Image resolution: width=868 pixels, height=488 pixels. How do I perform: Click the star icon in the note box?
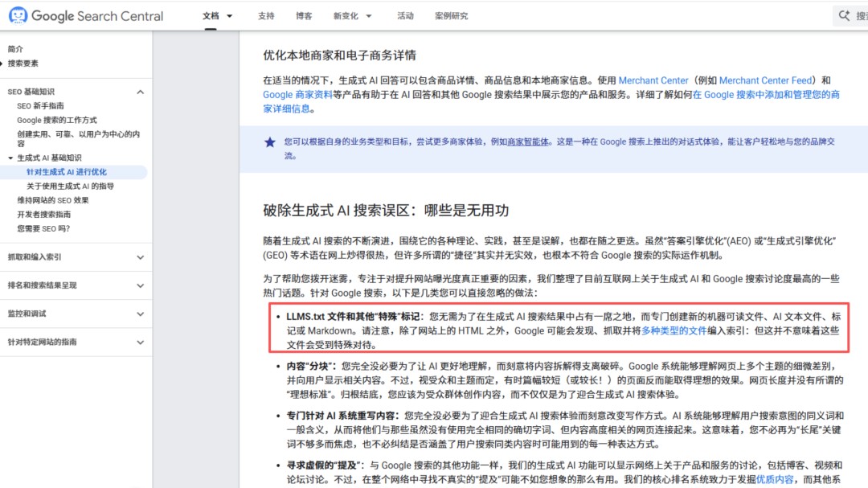[x=269, y=142]
